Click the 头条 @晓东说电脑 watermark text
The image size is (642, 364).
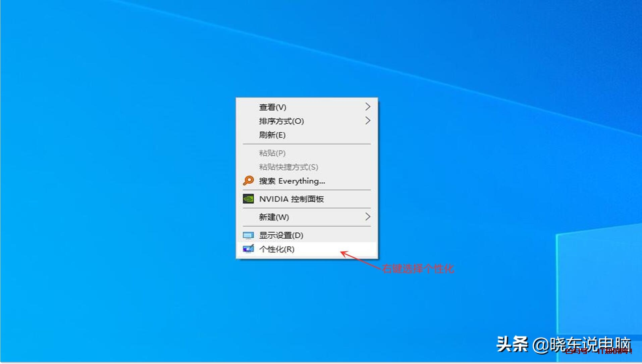564,344
